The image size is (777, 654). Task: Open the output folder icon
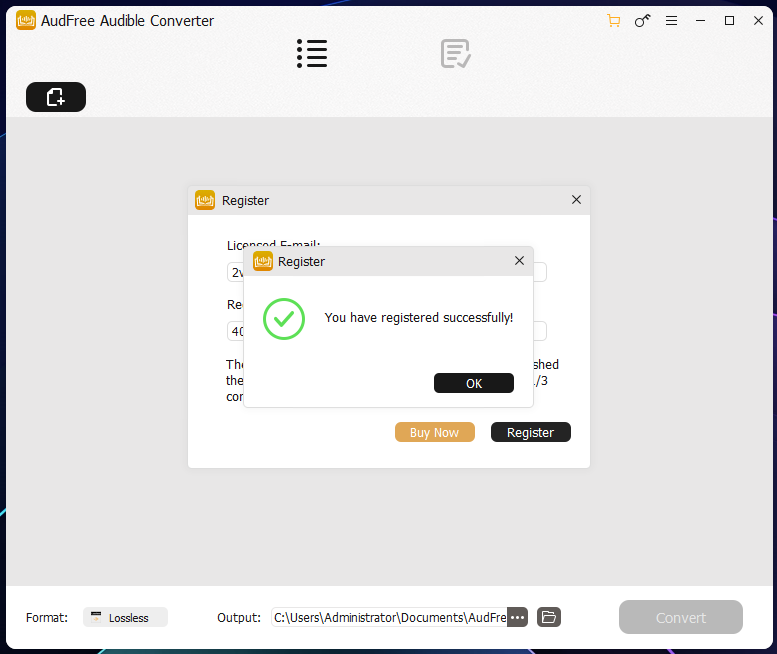coord(549,617)
